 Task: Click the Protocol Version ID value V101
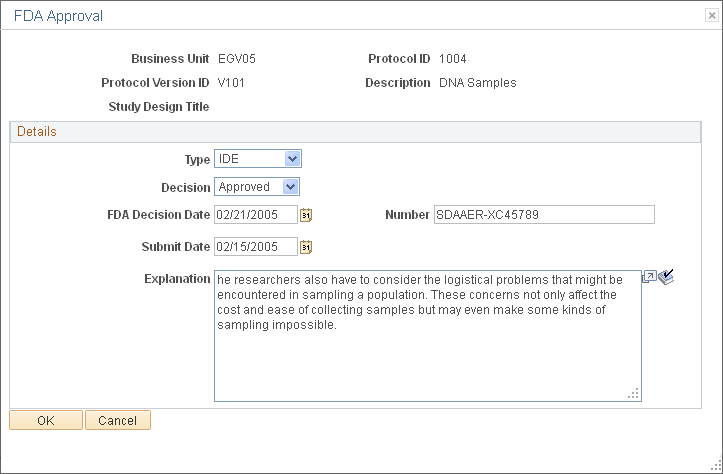tap(231, 83)
